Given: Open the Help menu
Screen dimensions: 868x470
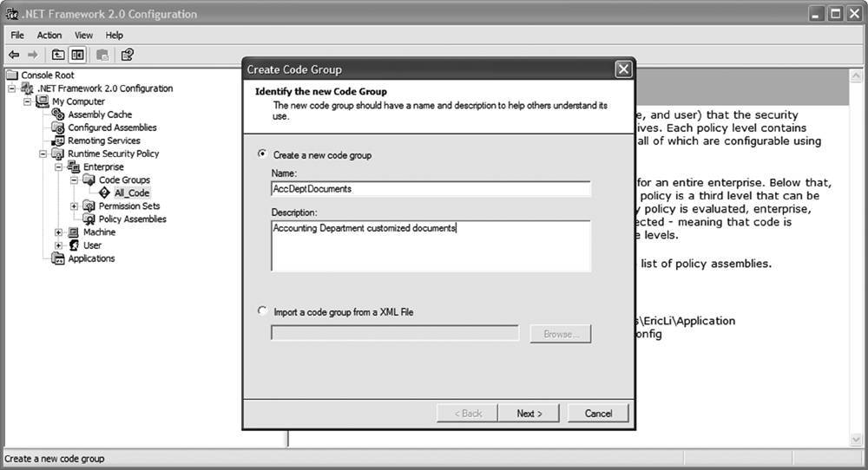Looking at the screenshot, I should pos(114,36).
